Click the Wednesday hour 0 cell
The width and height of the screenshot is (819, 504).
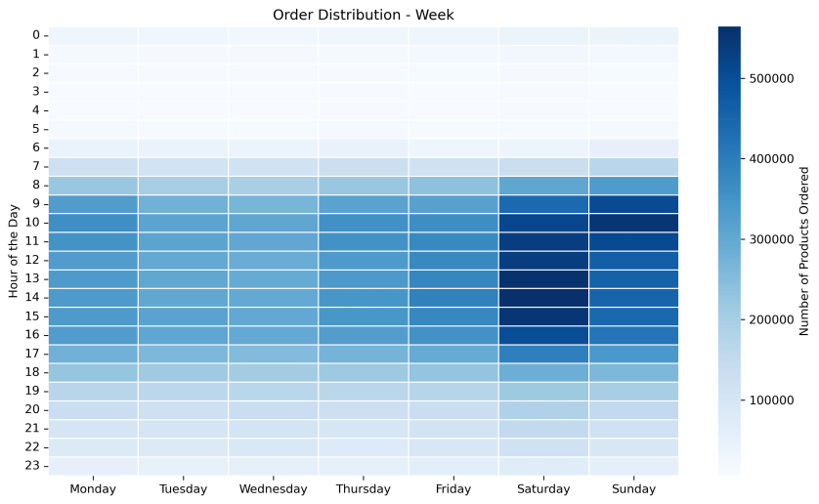click(x=274, y=35)
